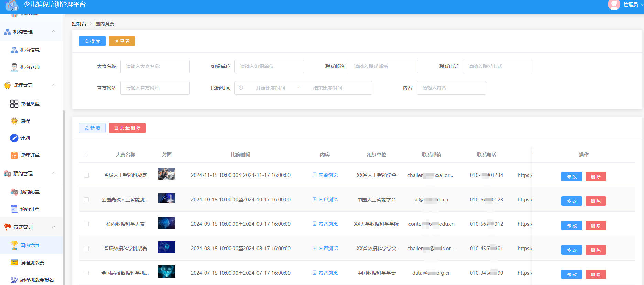This screenshot has height=285, width=644.
Task: Click the clock icon in the 比赛时间 field
Action: click(241, 88)
